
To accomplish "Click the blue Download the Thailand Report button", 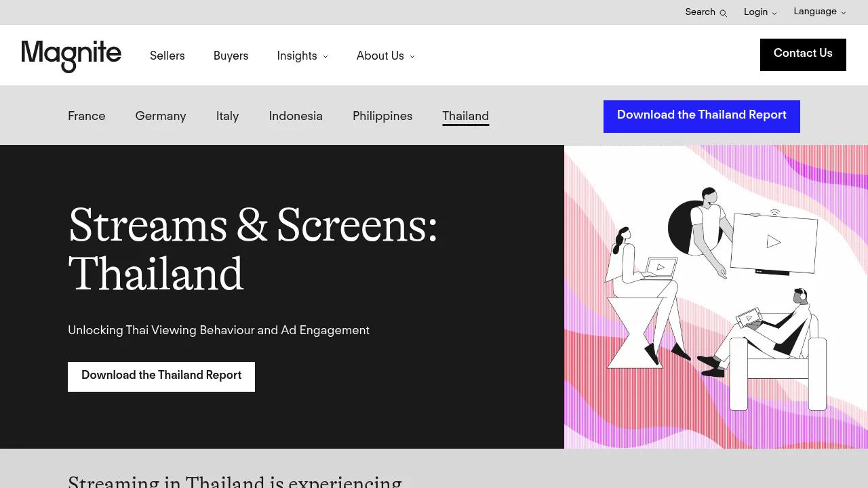I will [702, 116].
